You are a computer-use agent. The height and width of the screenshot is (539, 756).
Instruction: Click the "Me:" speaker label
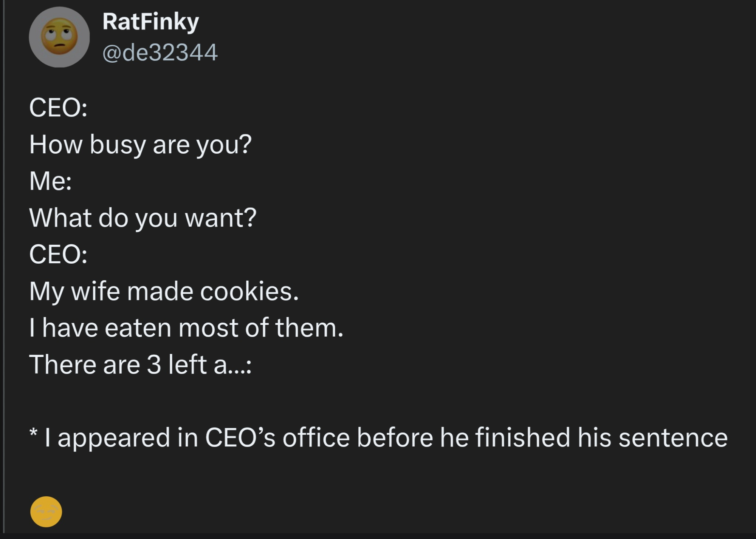[x=50, y=181]
